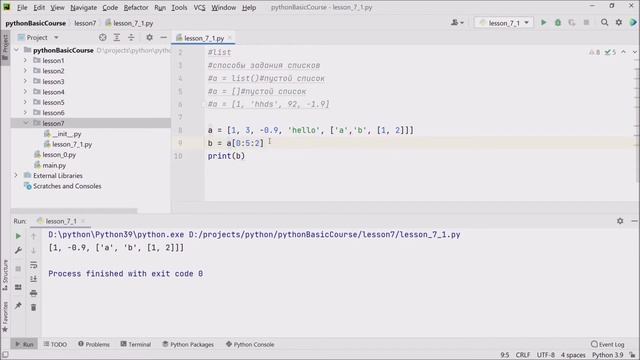
Task: Print console output icon
Action: pyautogui.click(x=33, y=293)
